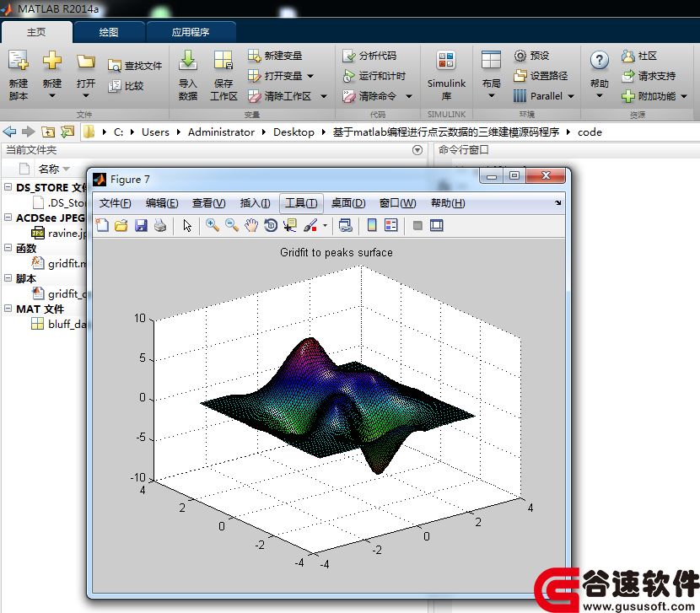
Task: Select the Data Cursor tool in Figure 7
Action: pos(290,225)
